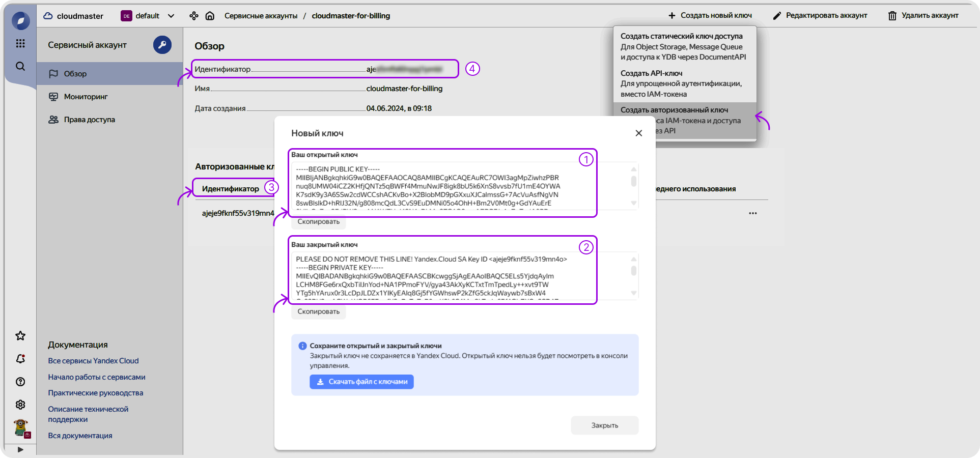Open the Права доступа section

click(89, 120)
